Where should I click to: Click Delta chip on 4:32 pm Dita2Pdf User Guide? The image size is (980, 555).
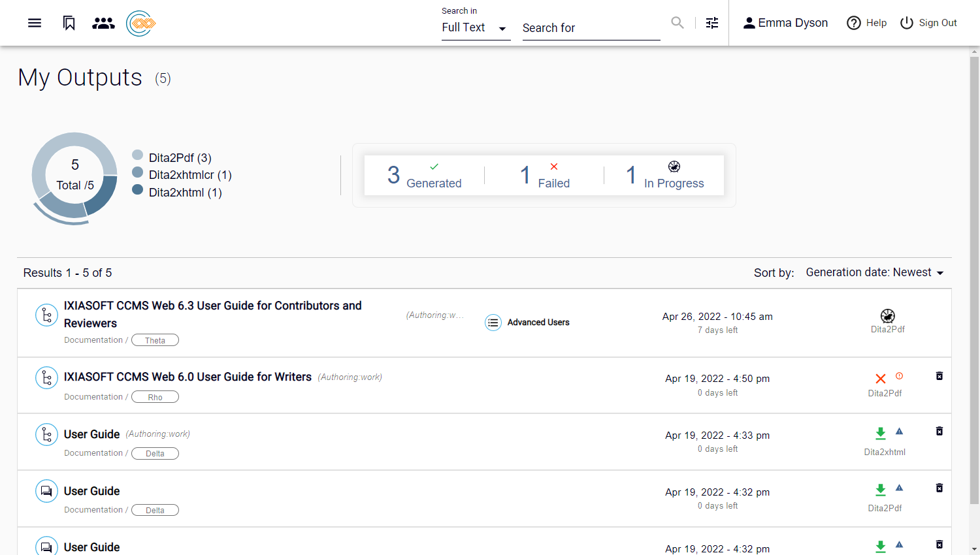tap(155, 510)
